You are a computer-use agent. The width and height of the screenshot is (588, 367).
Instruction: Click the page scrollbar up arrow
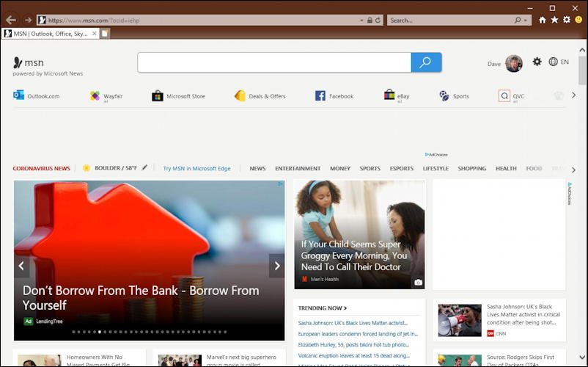(582, 49)
